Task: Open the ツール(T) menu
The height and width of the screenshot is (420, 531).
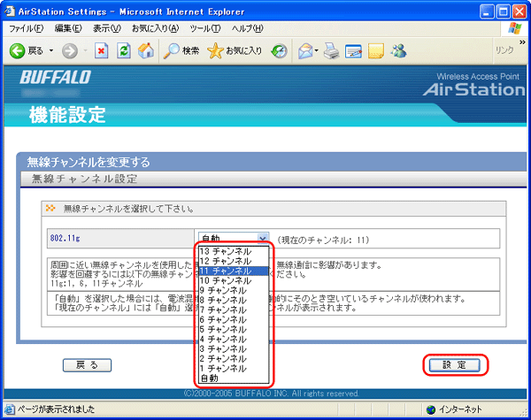Action: [204, 29]
